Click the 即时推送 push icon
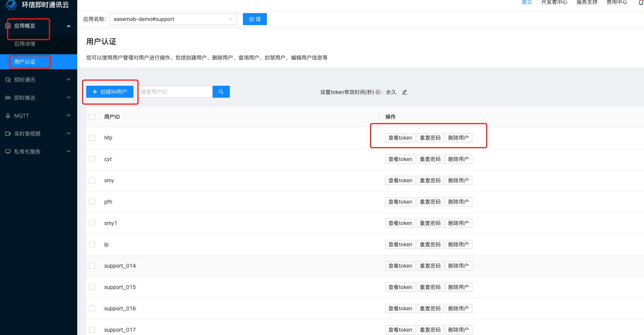 coord(7,98)
